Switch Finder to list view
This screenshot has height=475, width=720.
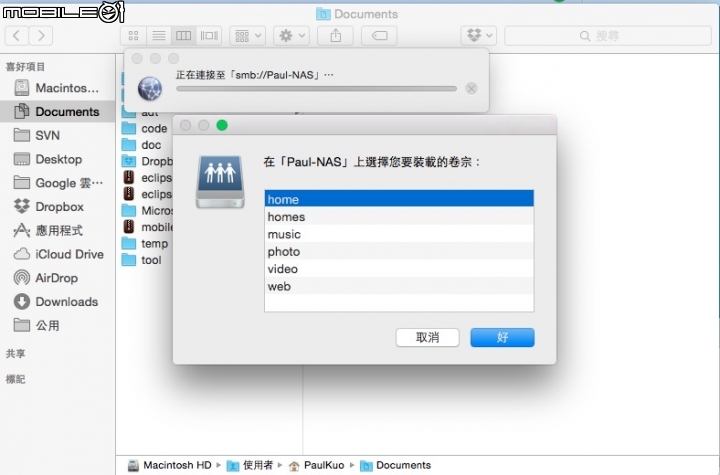[x=159, y=35]
